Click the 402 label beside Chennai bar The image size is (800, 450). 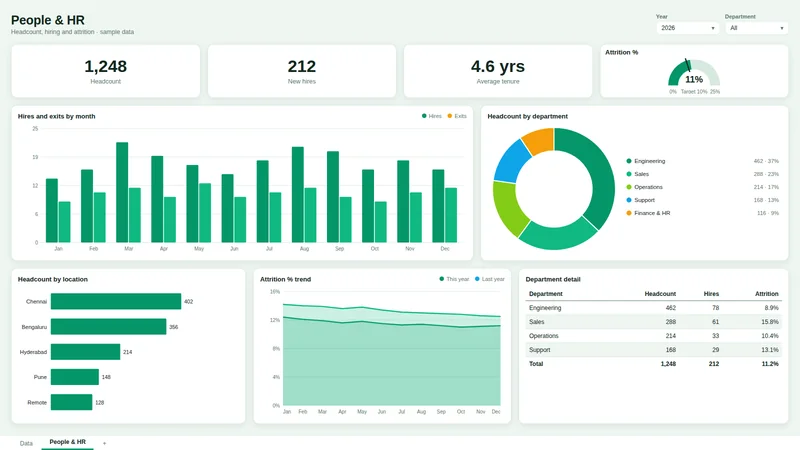click(x=188, y=302)
